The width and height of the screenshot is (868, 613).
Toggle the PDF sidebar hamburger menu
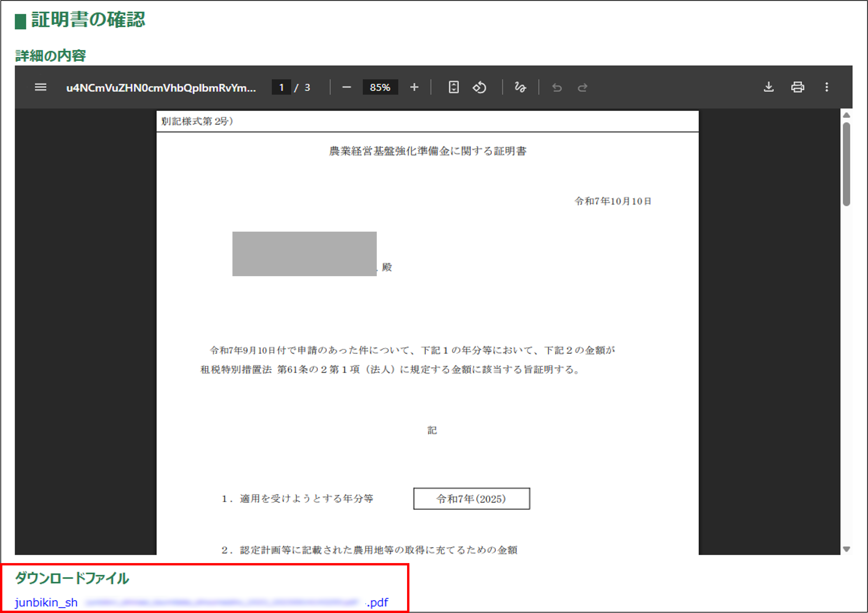(41, 87)
